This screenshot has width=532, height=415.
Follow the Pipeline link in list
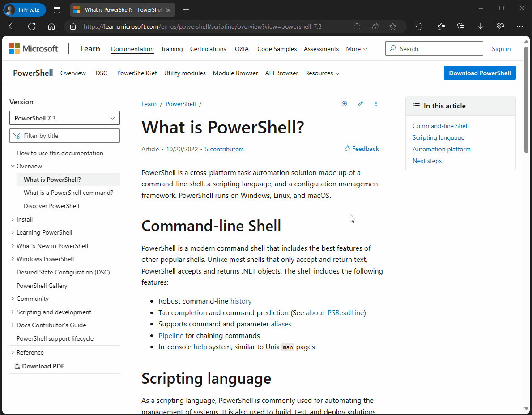tap(171, 335)
